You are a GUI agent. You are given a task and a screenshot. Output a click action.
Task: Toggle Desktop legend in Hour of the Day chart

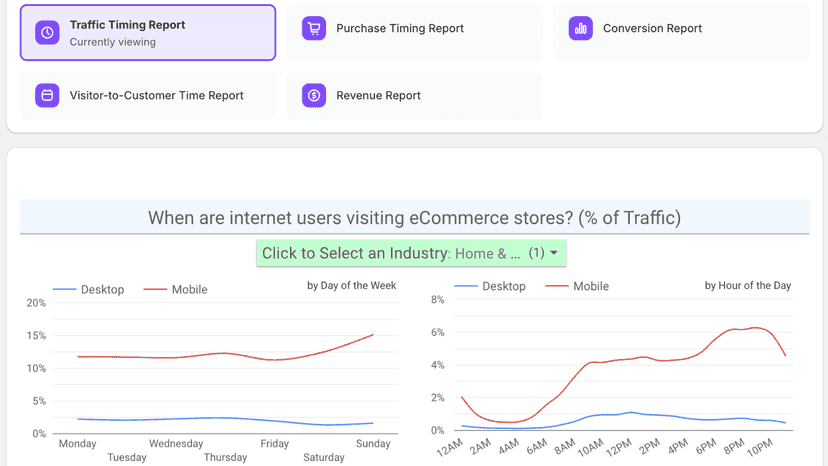coord(490,286)
